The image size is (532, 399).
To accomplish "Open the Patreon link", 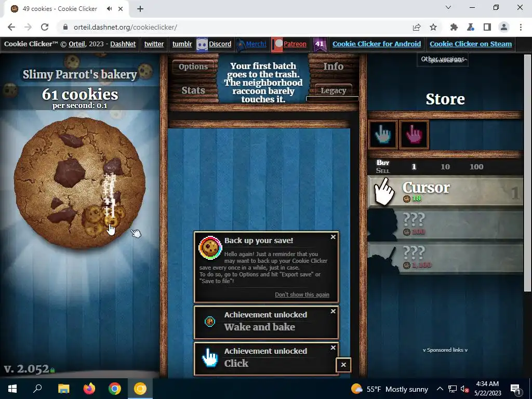I will 295,44.
